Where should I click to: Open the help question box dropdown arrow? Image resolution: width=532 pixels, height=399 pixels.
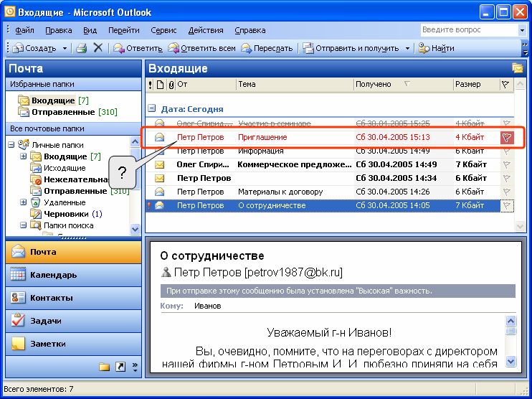pos(522,30)
